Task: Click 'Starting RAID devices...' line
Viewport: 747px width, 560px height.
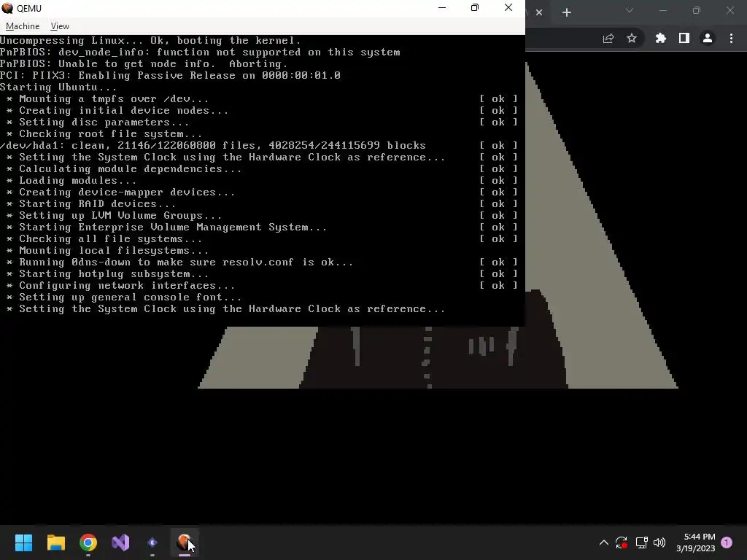Action: [x=91, y=204]
